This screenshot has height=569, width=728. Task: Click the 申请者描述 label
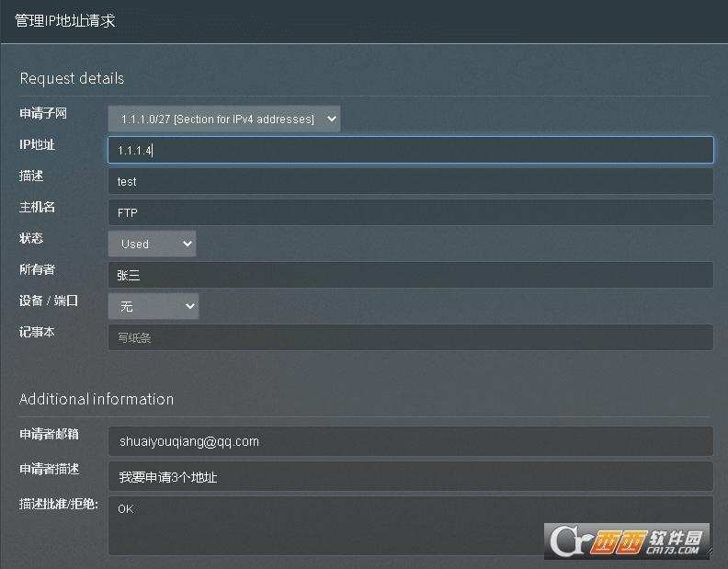tap(50, 469)
